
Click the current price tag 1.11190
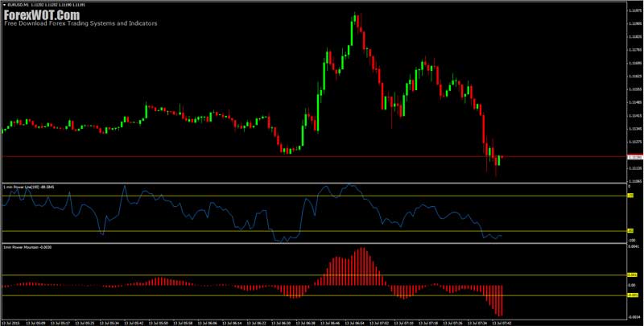pyautogui.click(x=634, y=157)
